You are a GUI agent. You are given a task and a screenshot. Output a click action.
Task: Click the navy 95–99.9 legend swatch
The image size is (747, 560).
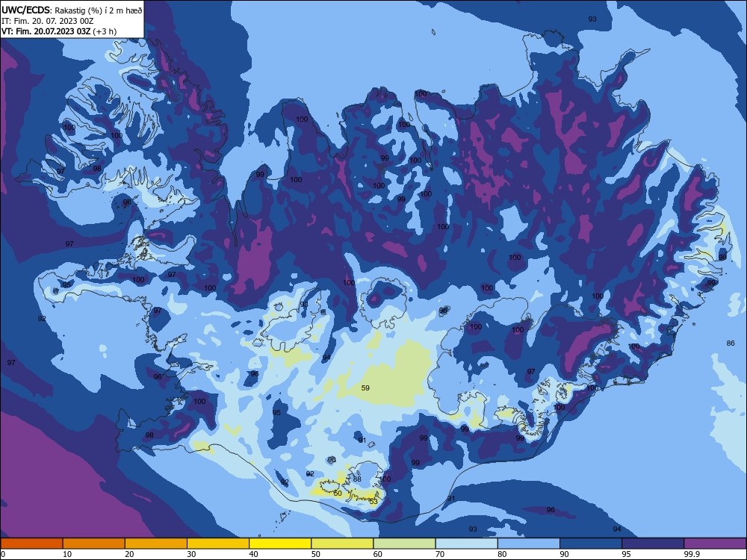coord(653,544)
